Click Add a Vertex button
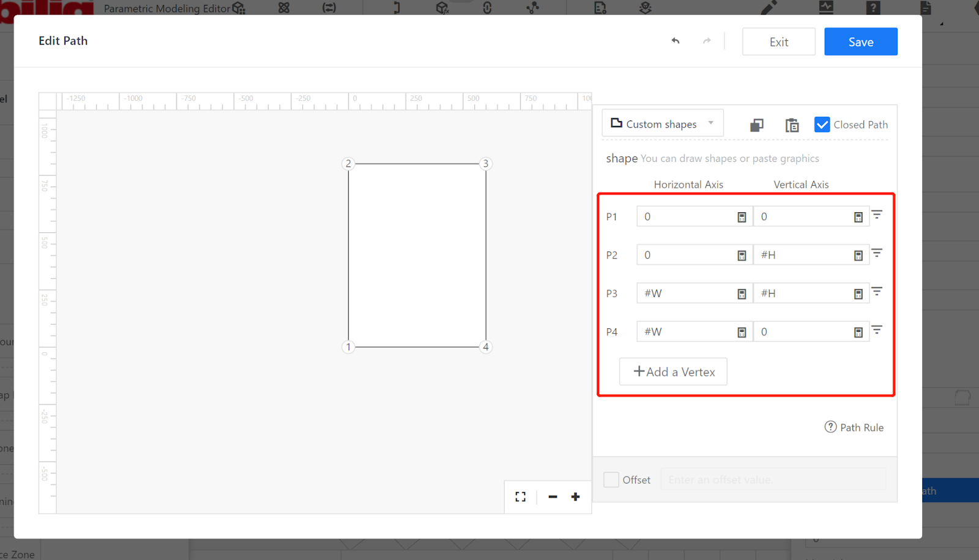The width and height of the screenshot is (979, 560). click(673, 372)
